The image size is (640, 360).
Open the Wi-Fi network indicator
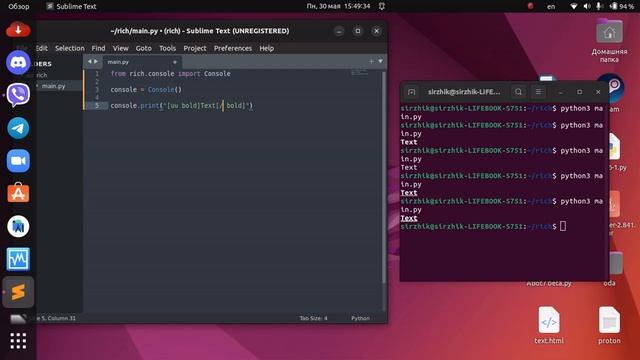pyautogui.click(x=574, y=6)
